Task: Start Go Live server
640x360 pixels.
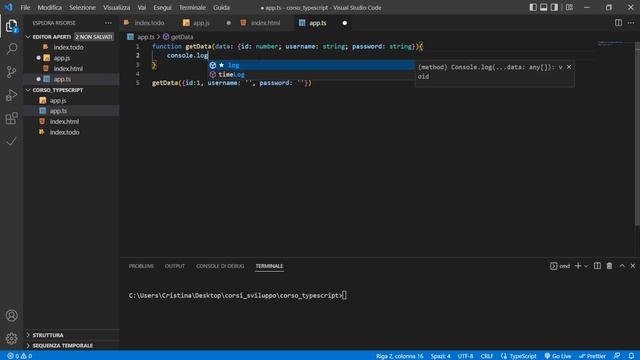Action: [x=558, y=356]
